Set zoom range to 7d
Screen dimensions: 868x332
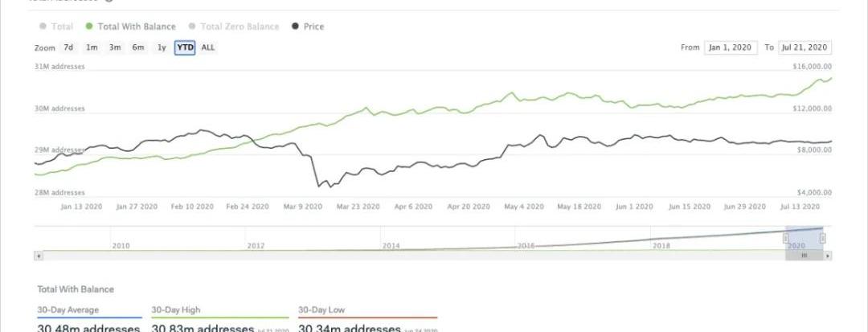[x=68, y=47]
